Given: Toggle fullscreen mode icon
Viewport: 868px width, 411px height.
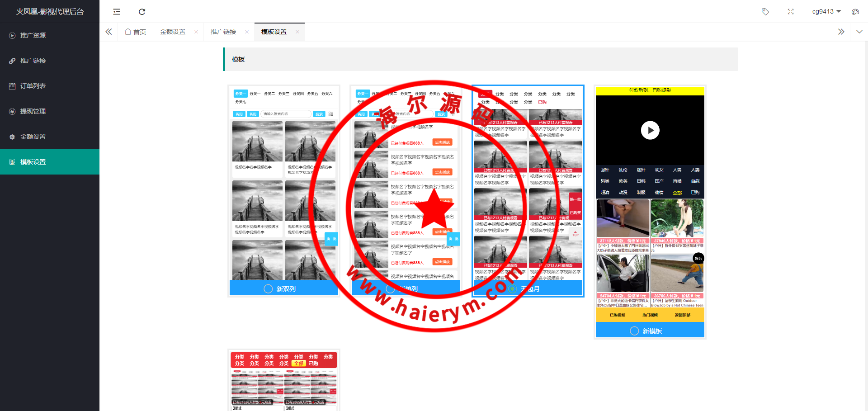Looking at the screenshot, I should point(790,12).
